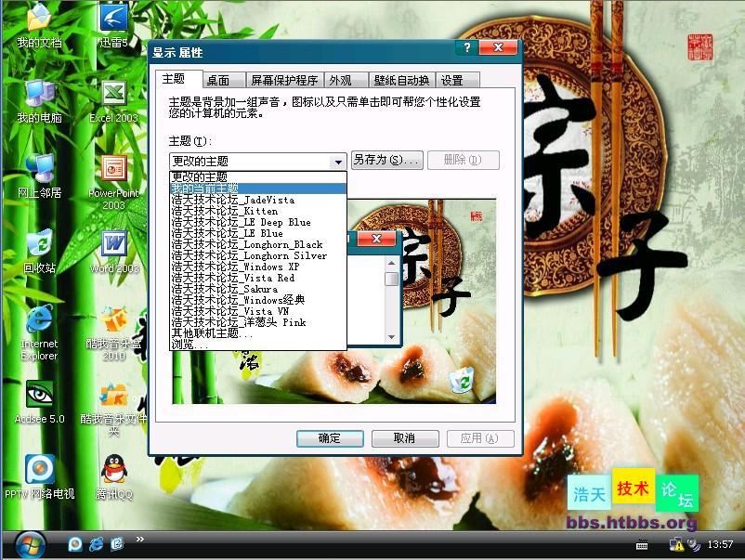Choose theme 浩天技术论坛_Longhorn_Black

258,244
